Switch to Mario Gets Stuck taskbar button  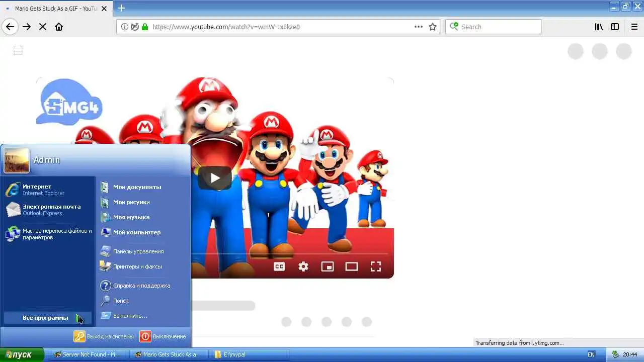coord(168,354)
